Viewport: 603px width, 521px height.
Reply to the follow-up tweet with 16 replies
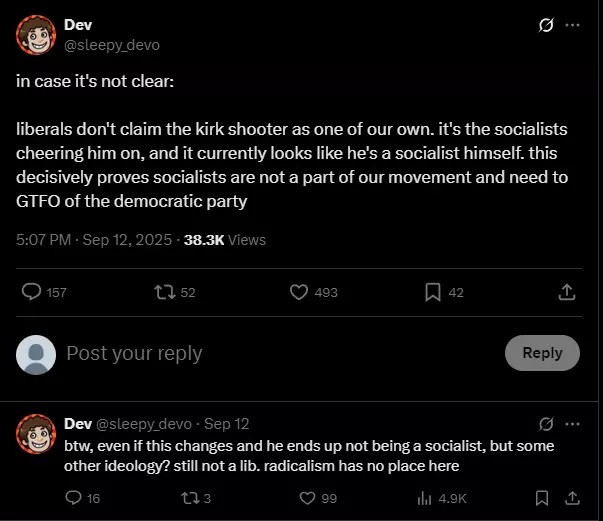coord(73,498)
